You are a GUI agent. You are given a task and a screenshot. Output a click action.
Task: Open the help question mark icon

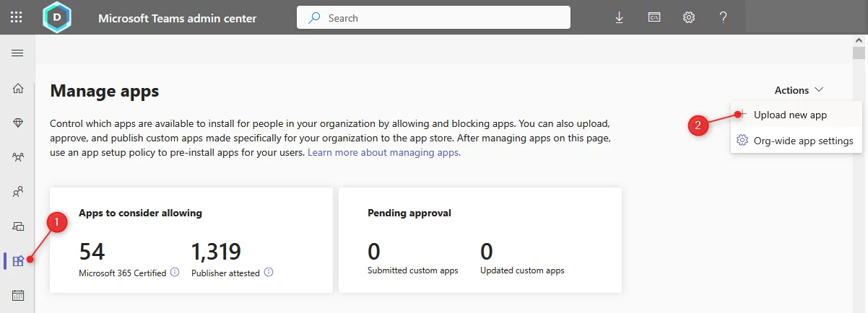[x=723, y=17]
